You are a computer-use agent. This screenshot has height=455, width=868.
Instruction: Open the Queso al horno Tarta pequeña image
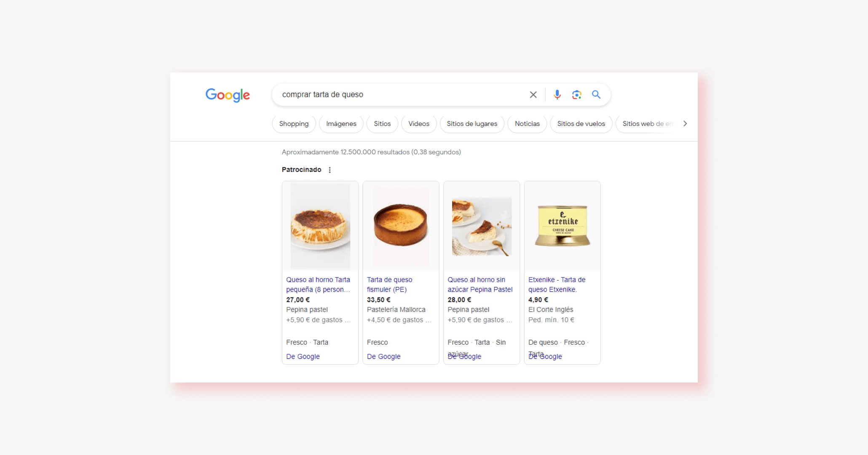[320, 226]
